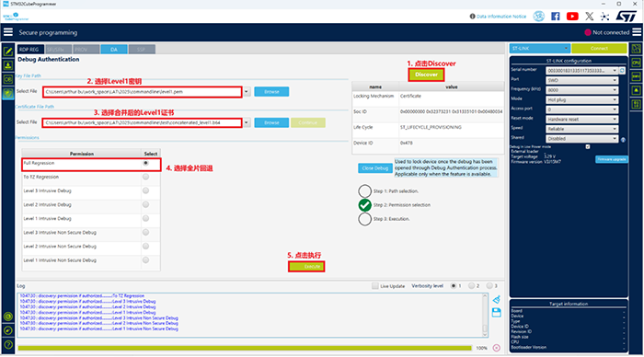The height and width of the screenshot is (357, 644).
Task: Switch to the DA tab
Action: pos(114,50)
